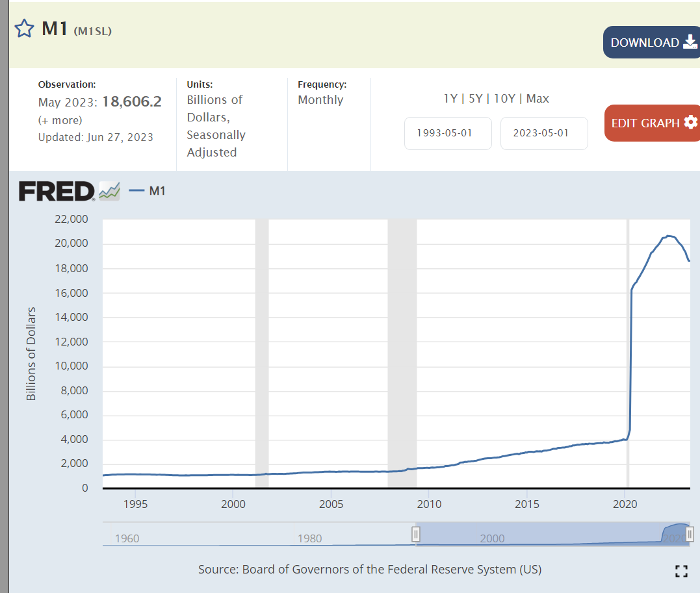This screenshot has width=700, height=593.
Task: Click the FRED logo above the chart
Action: (57, 191)
